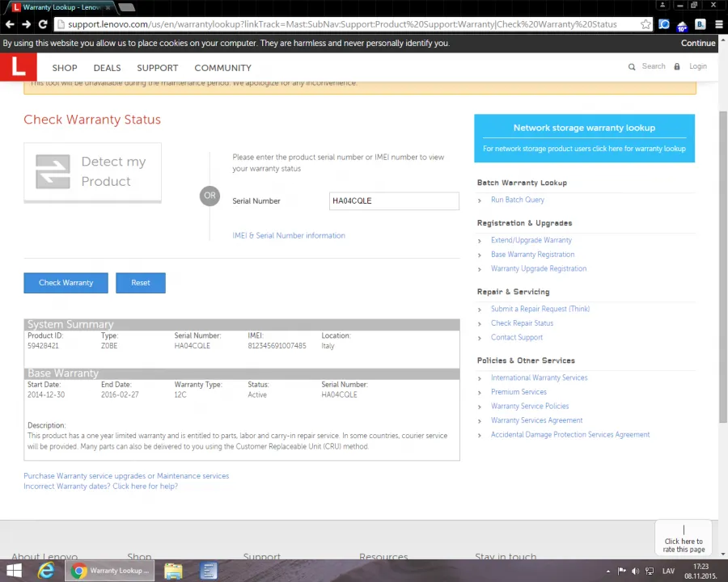This screenshot has width=728, height=582.
Task: Go back using browser back arrow
Action: (x=10, y=24)
